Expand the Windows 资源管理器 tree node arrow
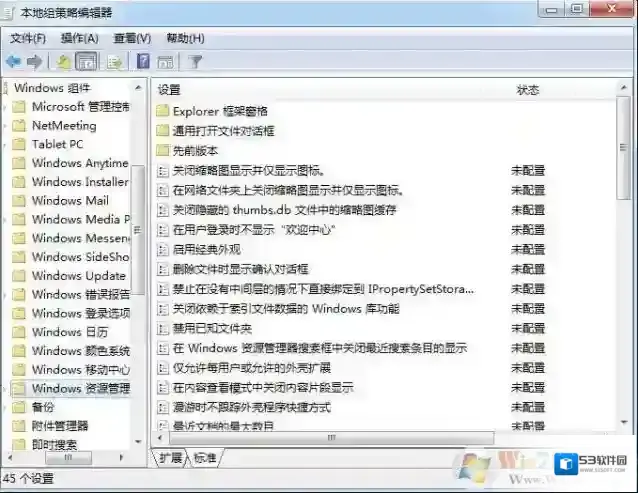The width and height of the screenshot is (638, 493). pyautogui.click(x=7, y=388)
